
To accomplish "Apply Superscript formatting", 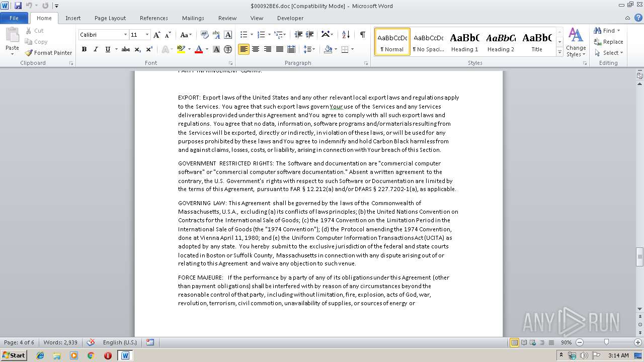I will (x=149, y=49).
